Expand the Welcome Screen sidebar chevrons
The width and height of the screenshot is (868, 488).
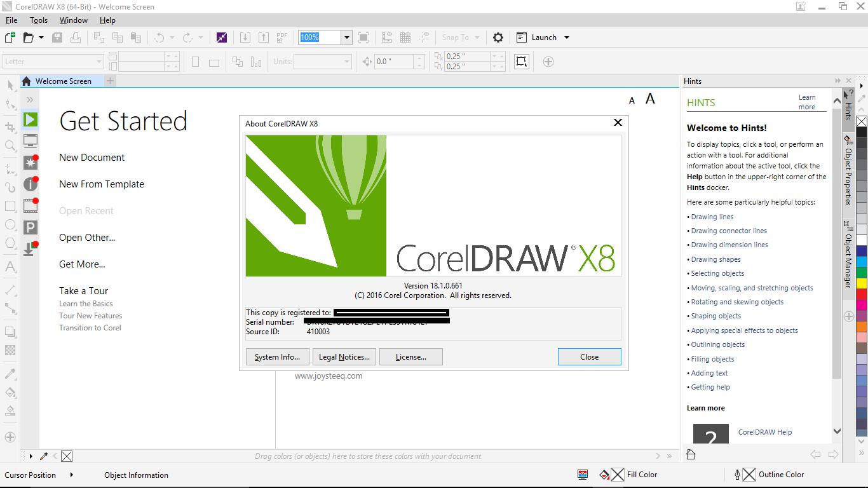30,100
